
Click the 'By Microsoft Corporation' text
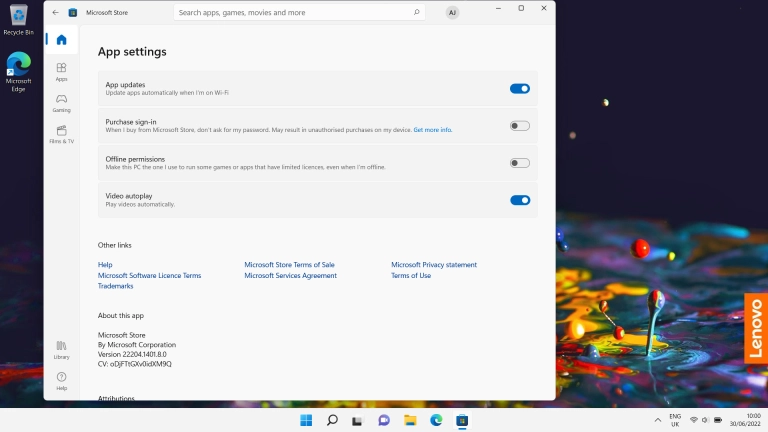point(137,345)
